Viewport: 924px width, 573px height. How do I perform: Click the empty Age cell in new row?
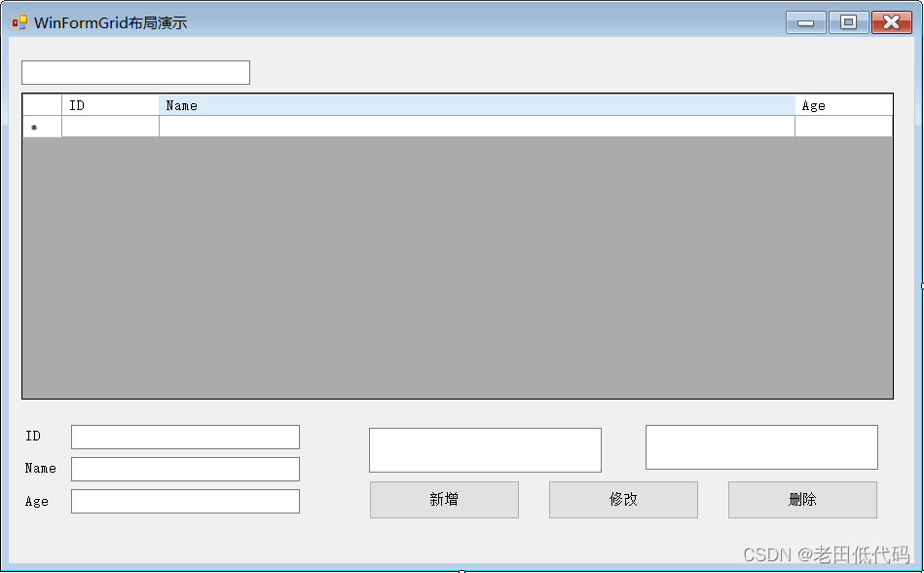[844, 127]
